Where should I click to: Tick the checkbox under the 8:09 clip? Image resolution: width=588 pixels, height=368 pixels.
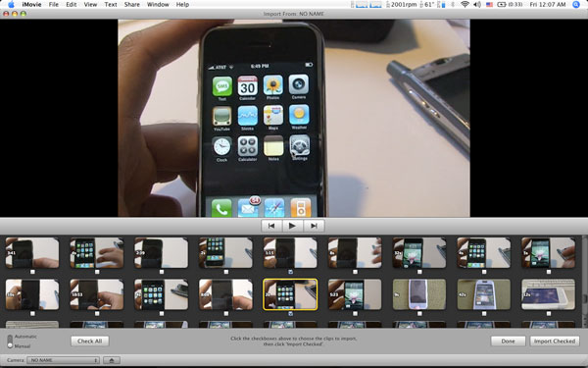point(226,314)
